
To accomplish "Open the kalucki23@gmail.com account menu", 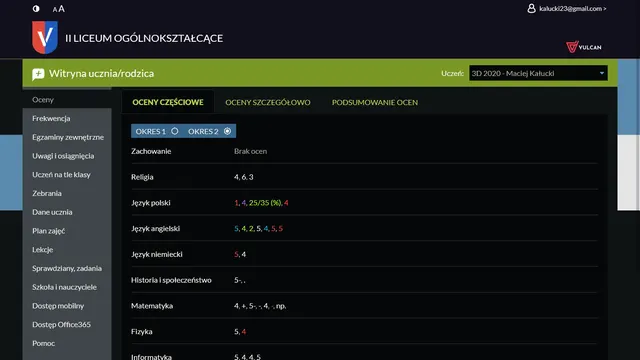I will click(573, 9).
